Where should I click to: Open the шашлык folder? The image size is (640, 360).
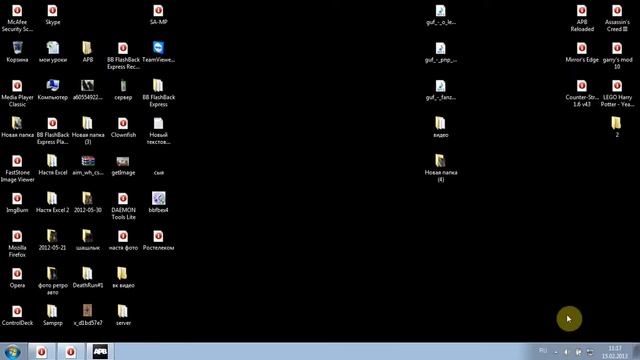[x=87, y=240]
